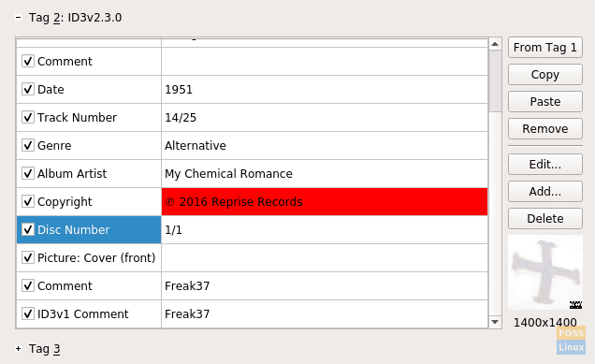This screenshot has width=595, height=364.
Task: Select the red Copyright value cell
Action: [x=325, y=201]
